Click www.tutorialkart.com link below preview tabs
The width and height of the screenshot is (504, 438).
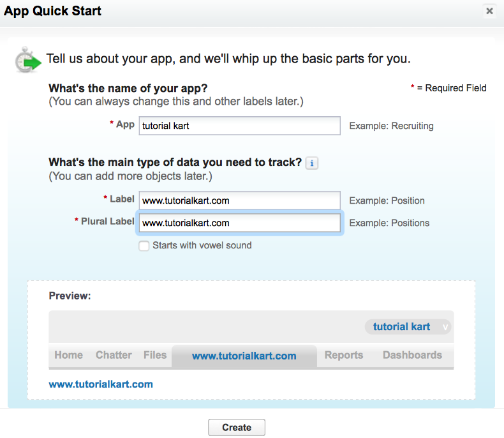click(x=101, y=384)
